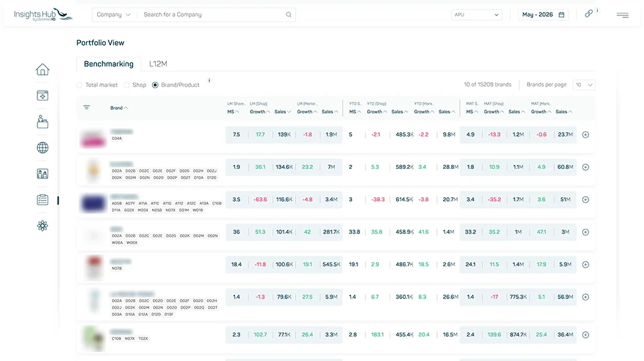Click the N07B tag
This screenshot has width=644, height=361.
[x=117, y=268]
